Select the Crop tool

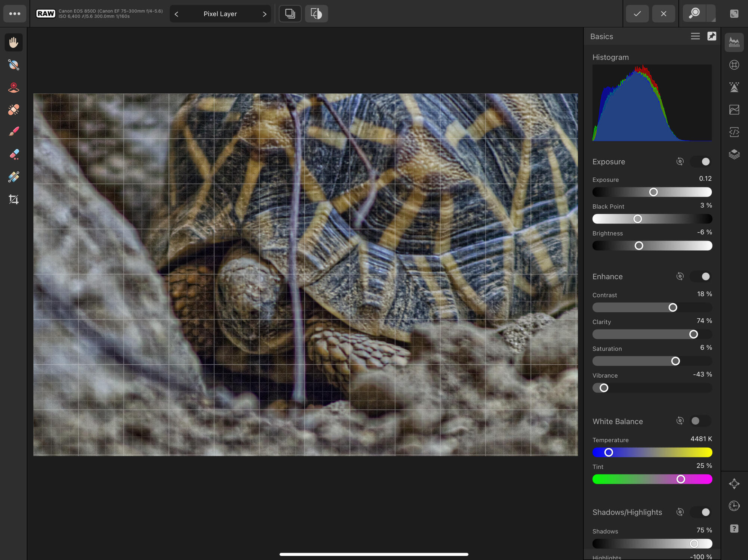14,199
